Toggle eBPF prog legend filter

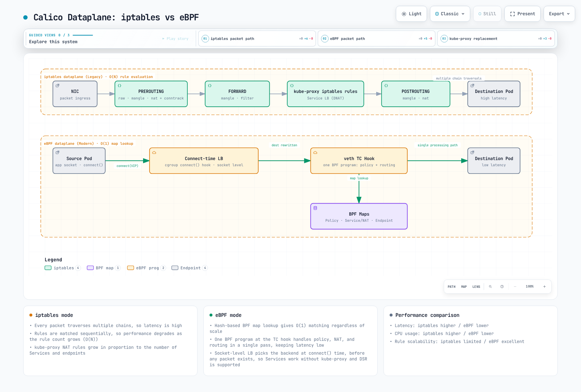coord(146,268)
